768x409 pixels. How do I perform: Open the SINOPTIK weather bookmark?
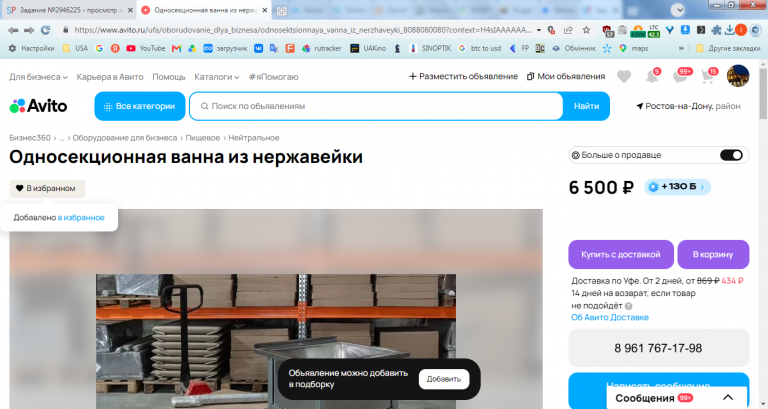[x=430, y=48]
